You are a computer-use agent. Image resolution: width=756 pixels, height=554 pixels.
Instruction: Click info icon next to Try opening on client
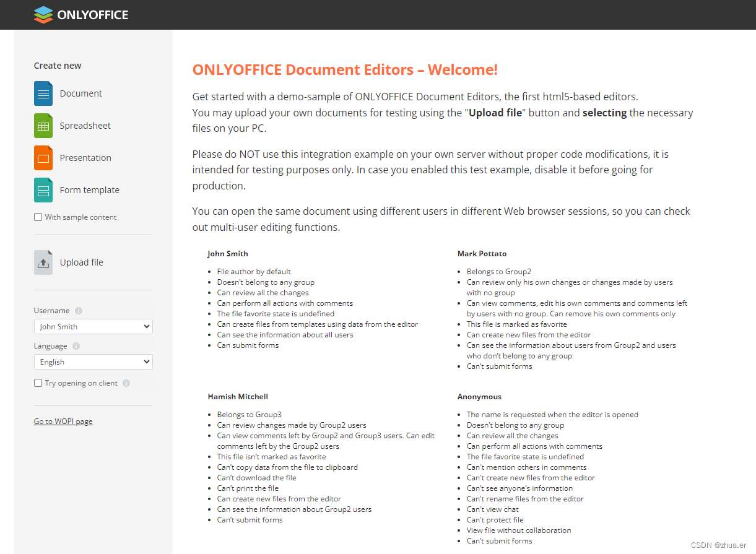[x=126, y=383]
